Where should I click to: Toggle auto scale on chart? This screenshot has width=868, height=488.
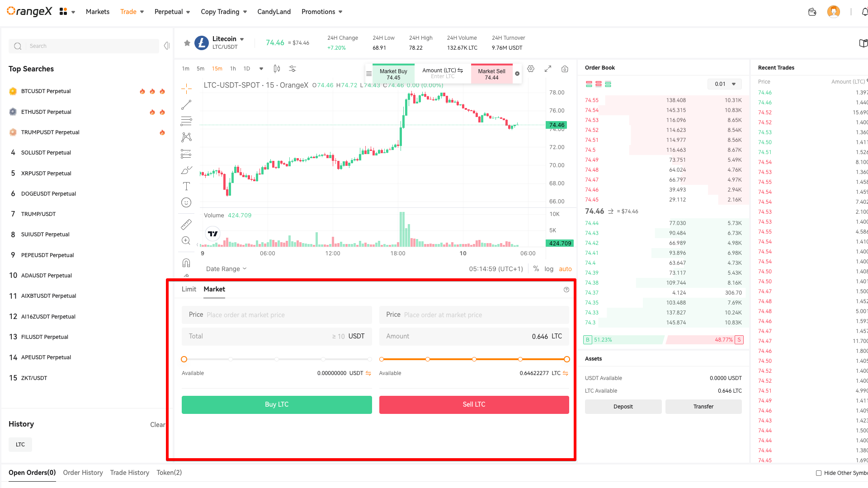click(565, 269)
